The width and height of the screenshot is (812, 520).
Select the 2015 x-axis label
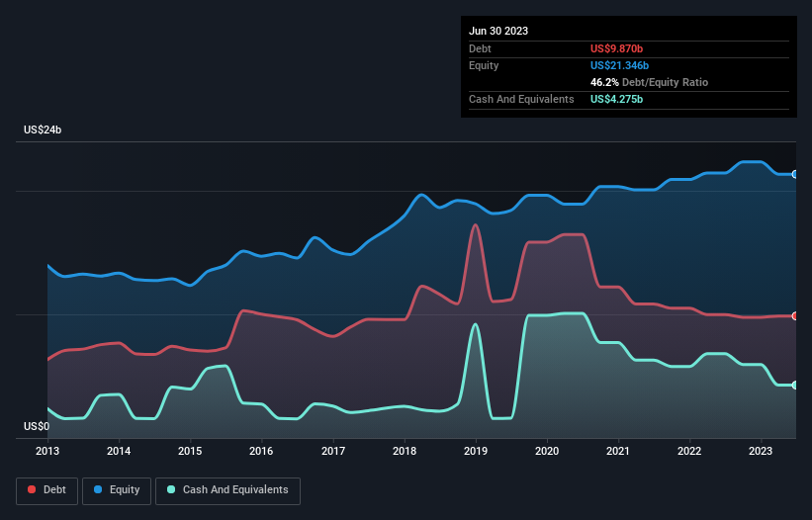coord(190,451)
